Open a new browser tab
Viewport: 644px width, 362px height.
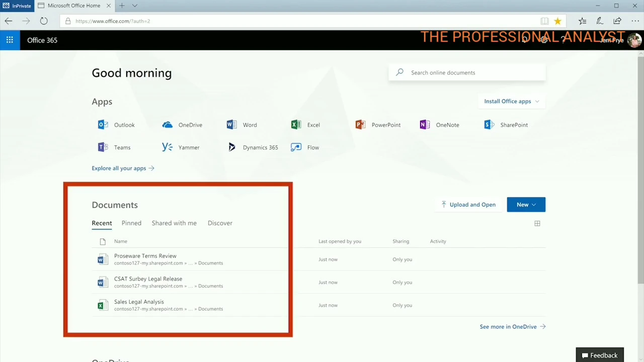coord(122,6)
